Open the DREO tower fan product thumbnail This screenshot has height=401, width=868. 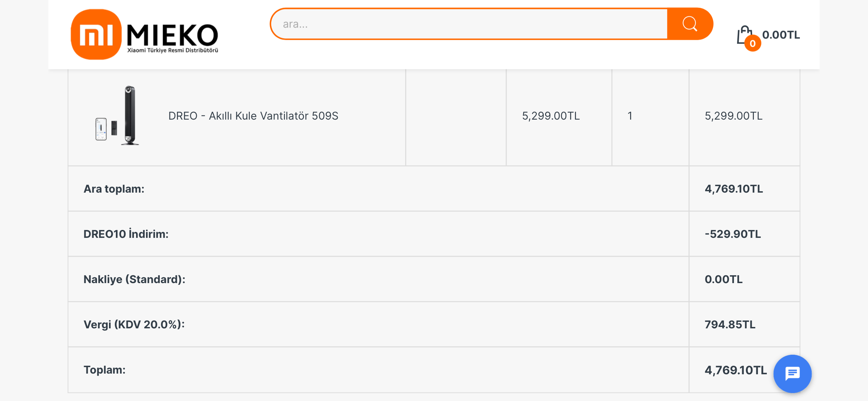pyautogui.click(x=117, y=116)
